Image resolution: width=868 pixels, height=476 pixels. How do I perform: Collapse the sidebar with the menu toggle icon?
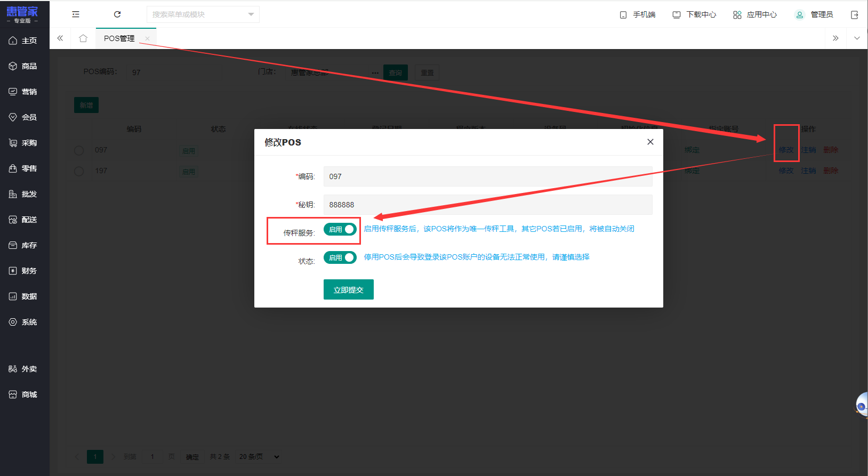tap(76, 14)
